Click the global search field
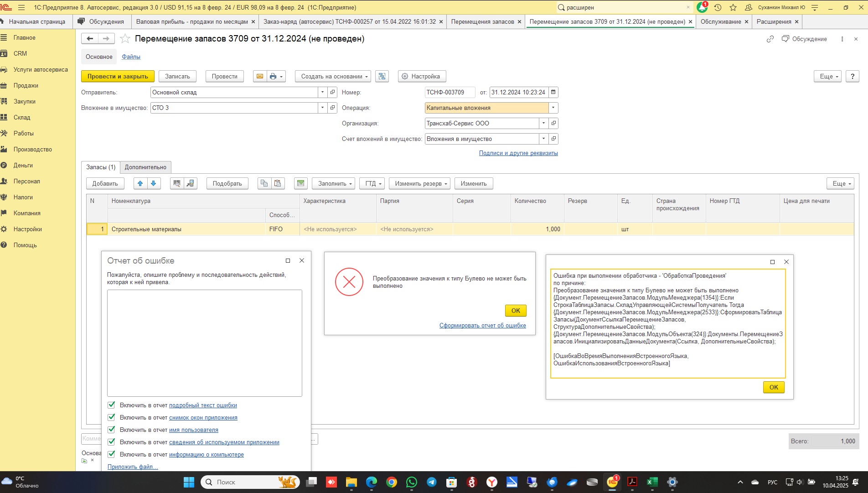 click(625, 7)
